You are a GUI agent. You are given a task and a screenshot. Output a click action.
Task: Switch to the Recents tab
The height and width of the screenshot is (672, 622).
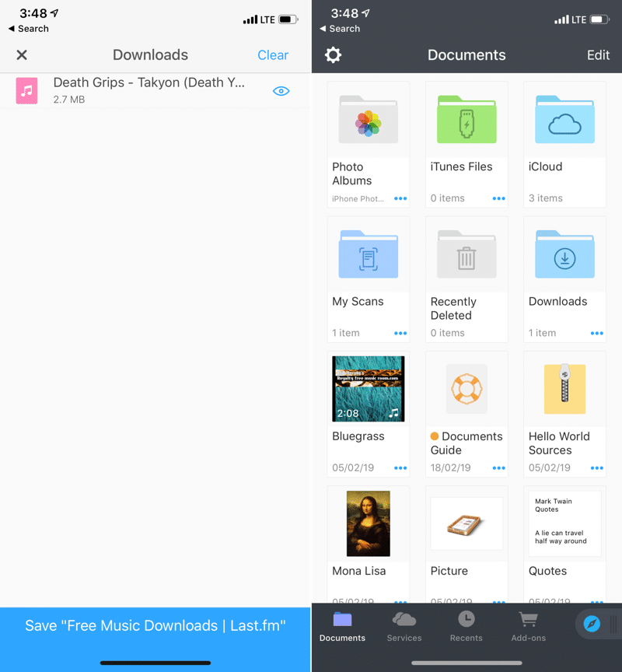pos(466,626)
